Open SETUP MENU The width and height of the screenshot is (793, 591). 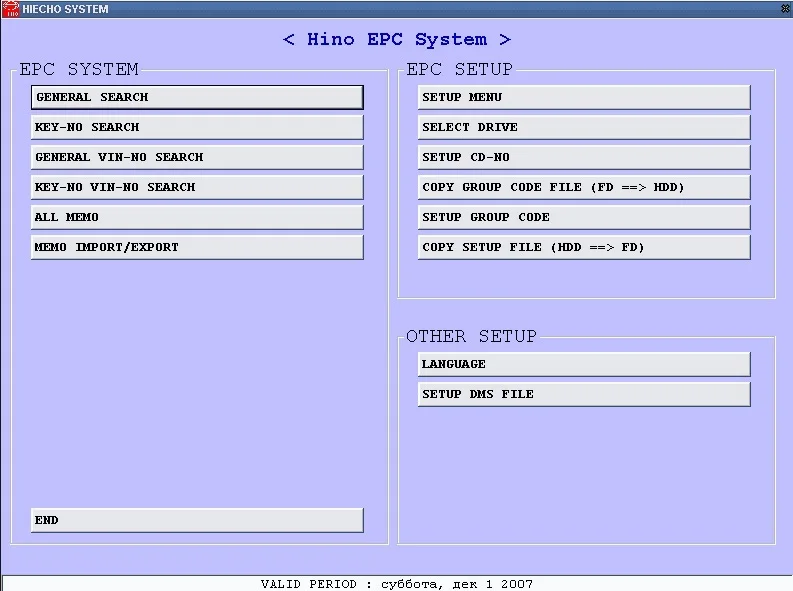pos(584,97)
